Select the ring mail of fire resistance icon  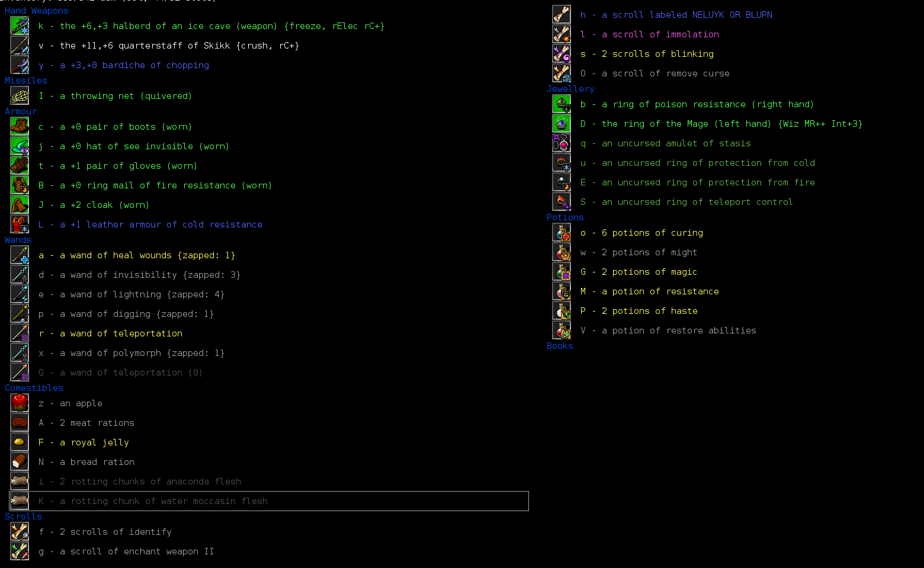(x=20, y=185)
